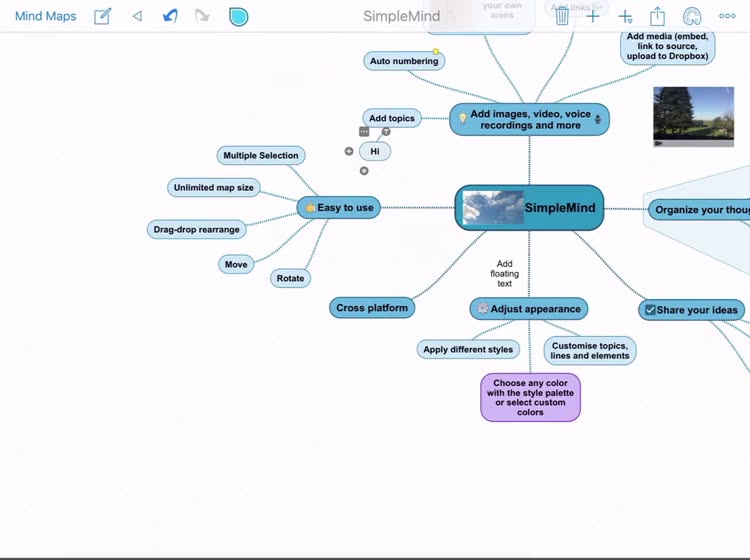Open the topic style shape icon
The height and width of the screenshot is (560, 750).
[238, 17]
